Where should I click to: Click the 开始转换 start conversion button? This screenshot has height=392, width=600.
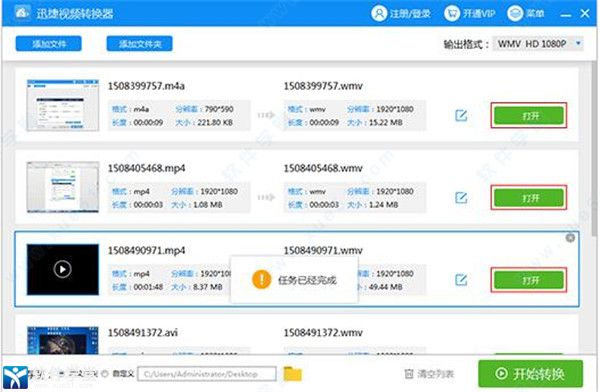coord(530,373)
